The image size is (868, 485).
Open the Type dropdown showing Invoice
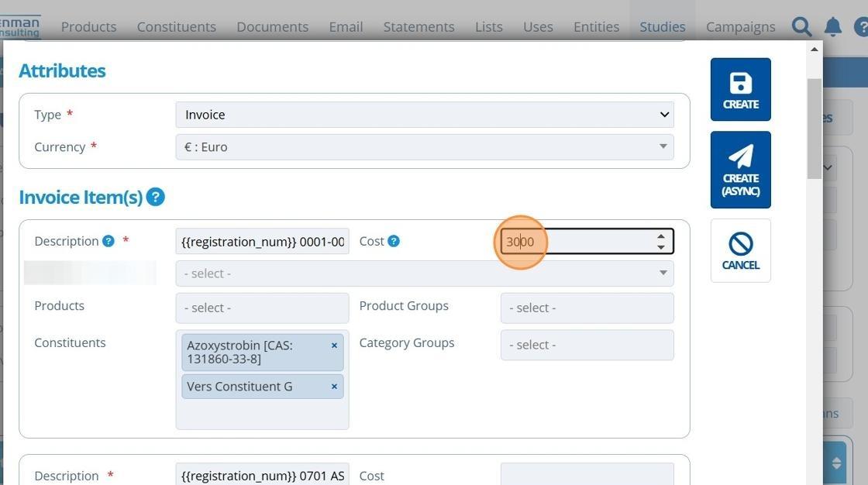(424, 115)
